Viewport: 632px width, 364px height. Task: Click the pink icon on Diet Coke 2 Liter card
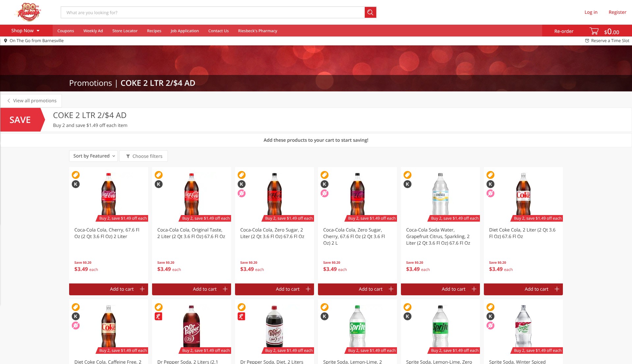[x=490, y=193]
